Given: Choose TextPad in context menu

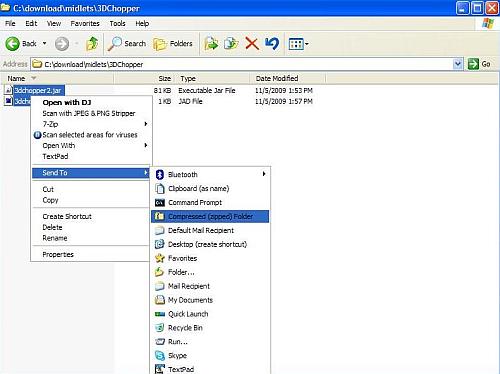Looking at the screenshot, I should click(x=91, y=156).
